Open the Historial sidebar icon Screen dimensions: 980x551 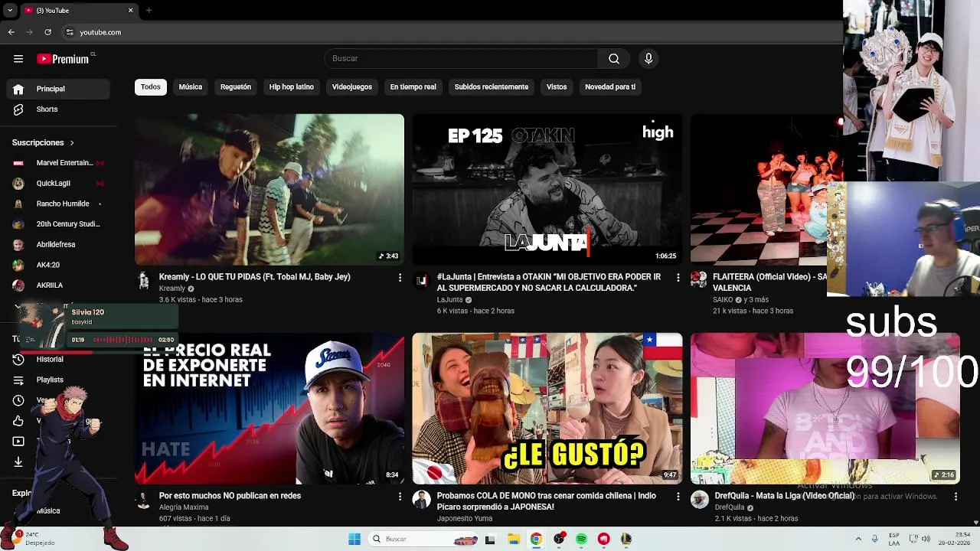point(18,360)
